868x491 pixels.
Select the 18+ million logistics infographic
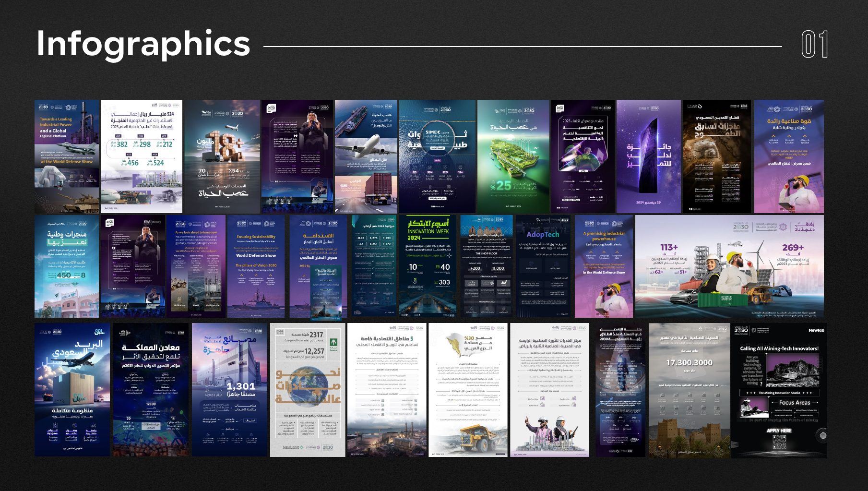(x=222, y=156)
